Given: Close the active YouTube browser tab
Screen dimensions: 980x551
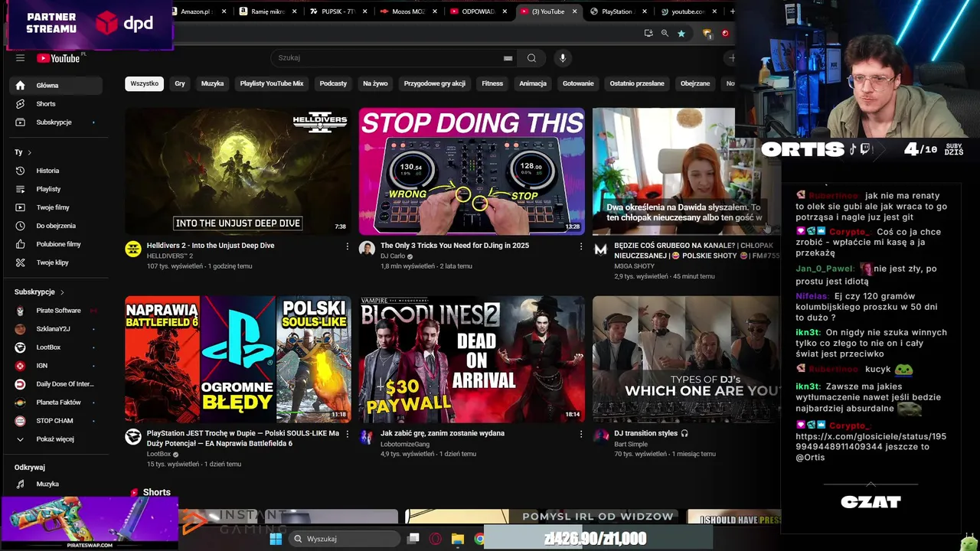Looking at the screenshot, I should 574,11.
